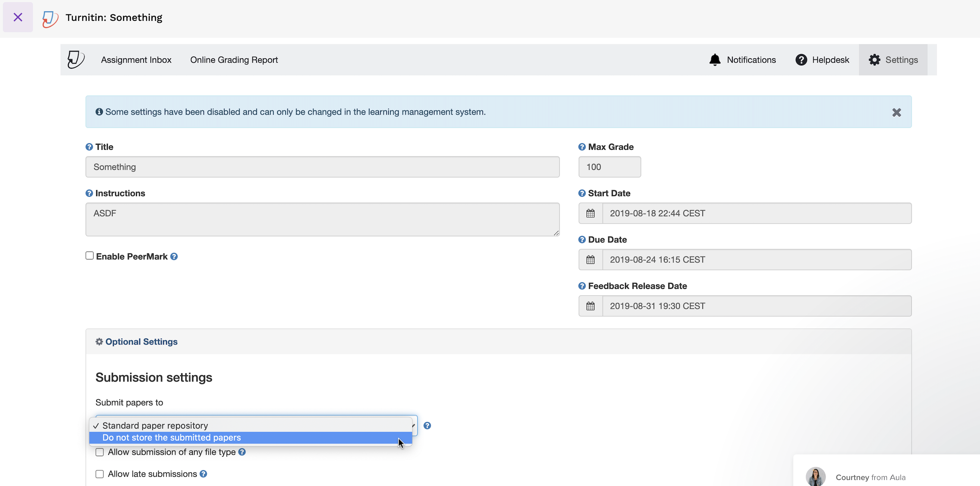Select Standard paper repository option
This screenshot has height=486, width=980.
[250, 426]
